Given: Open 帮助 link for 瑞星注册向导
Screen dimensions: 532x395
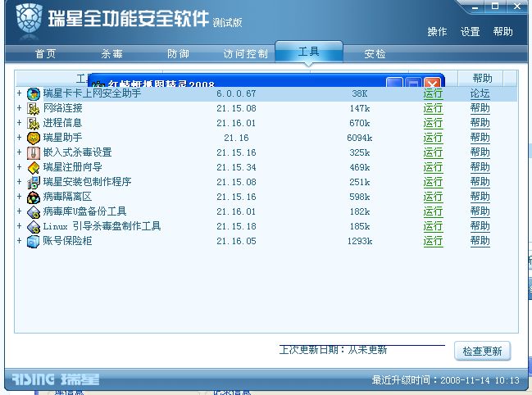Looking at the screenshot, I should [x=480, y=167].
